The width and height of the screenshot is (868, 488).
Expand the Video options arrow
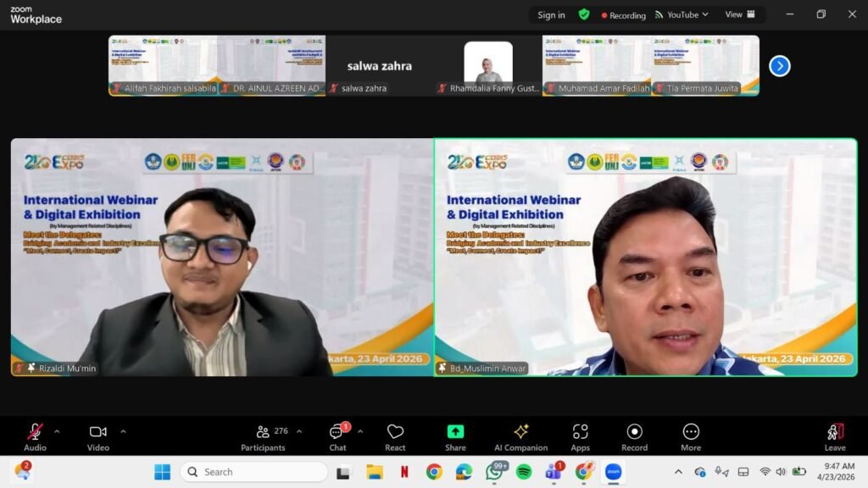[x=123, y=431]
